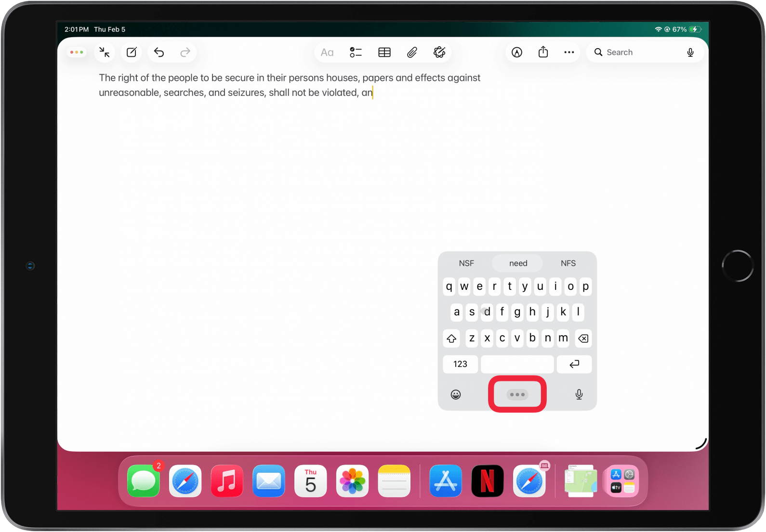This screenshot has height=532, width=766.
Task: Switch to the 123 numbers keyboard
Action: pyautogui.click(x=460, y=364)
